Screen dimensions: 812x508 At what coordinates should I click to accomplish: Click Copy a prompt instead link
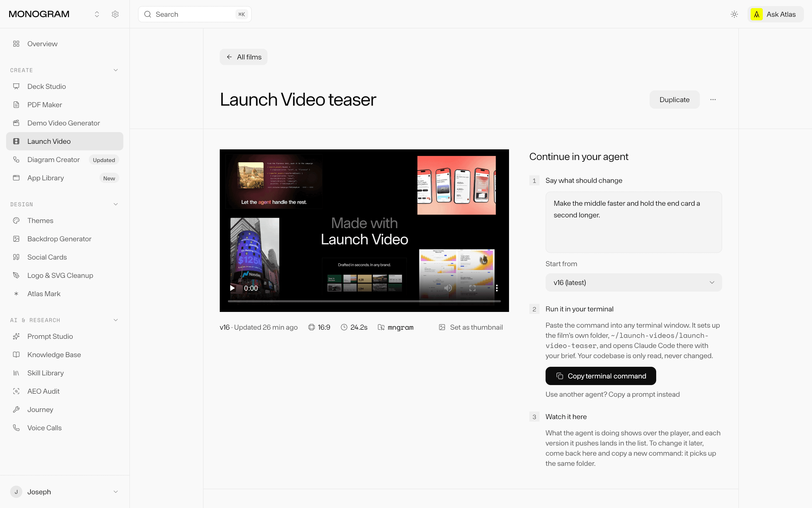pos(644,394)
